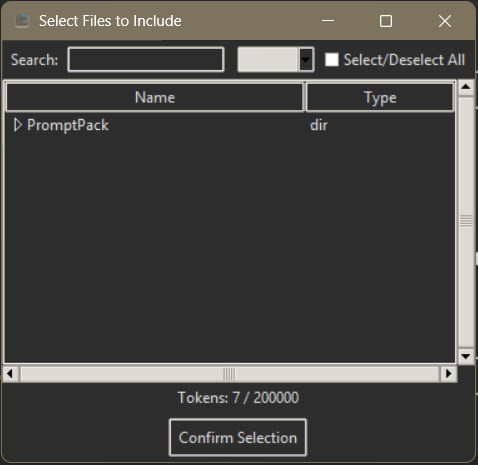Close the Select Files to Include dialog
Screen dimensions: 478x465
coord(445,21)
